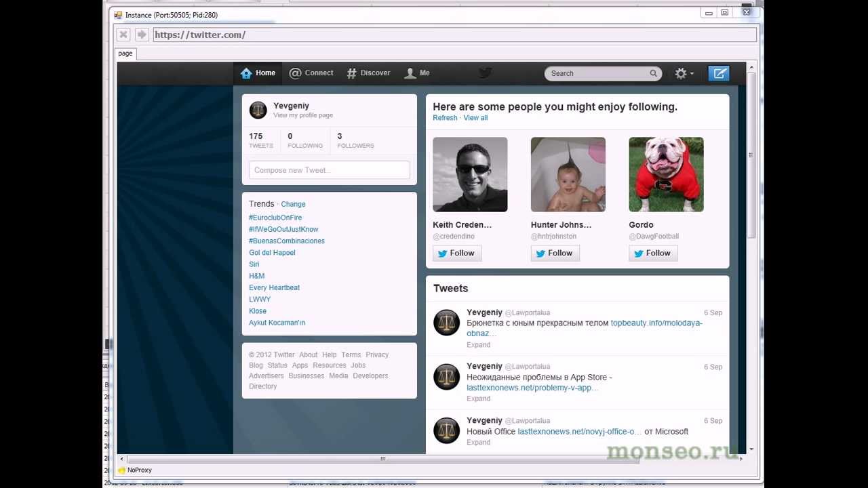Open the H&M trend
The width and height of the screenshot is (868, 488).
click(x=257, y=276)
